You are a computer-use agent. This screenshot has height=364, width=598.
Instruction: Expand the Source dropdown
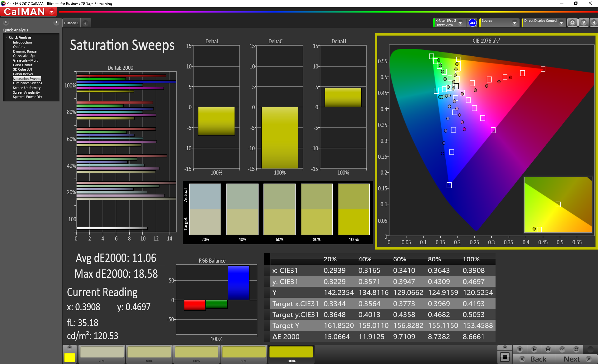515,23
